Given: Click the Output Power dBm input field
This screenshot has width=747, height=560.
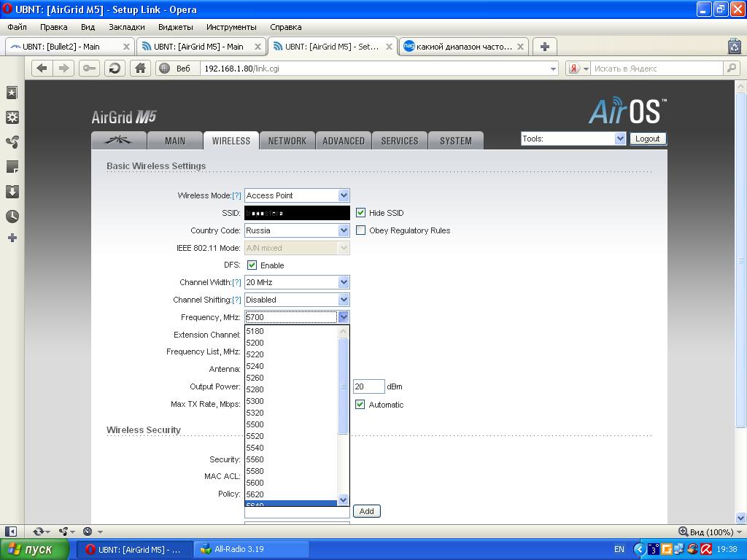Looking at the screenshot, I should pos(368,386).
